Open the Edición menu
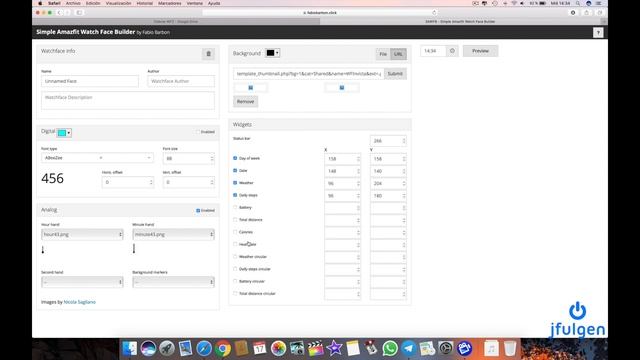640x360 pixels. 93,3
